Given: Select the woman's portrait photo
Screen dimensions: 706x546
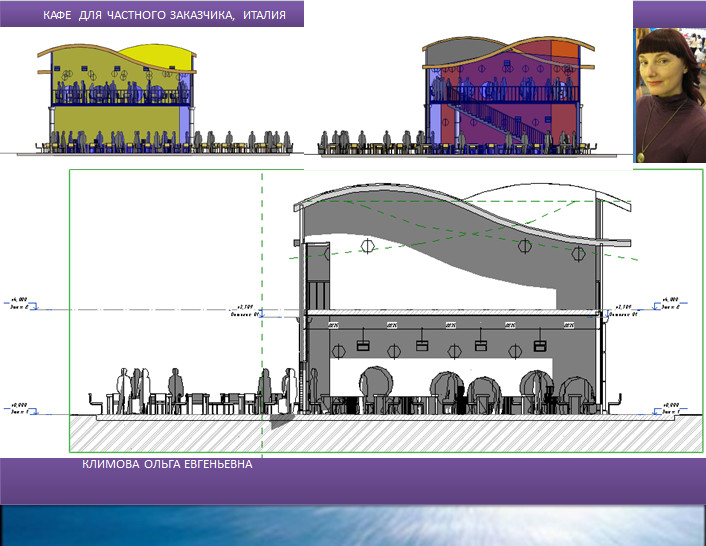Looking at the screenshot, I should tap(669, 96).
